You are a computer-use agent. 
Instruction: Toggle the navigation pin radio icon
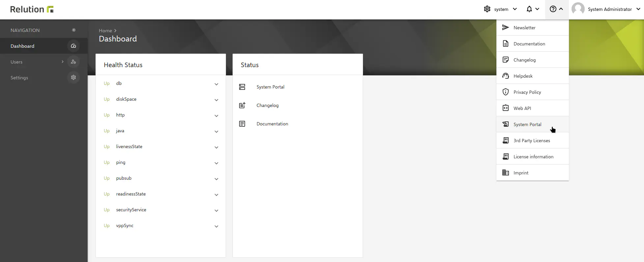[74, 30]
